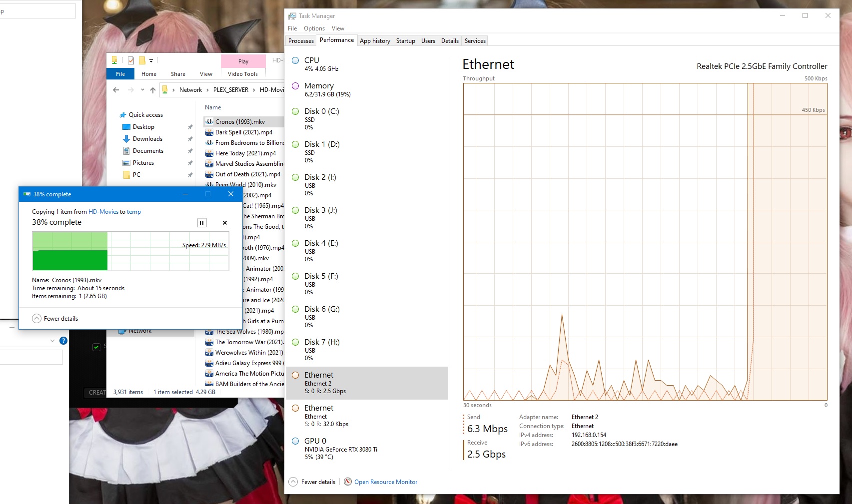
Task: Click the Back arrow in File Explorer navigation
Action: [116, 89]
